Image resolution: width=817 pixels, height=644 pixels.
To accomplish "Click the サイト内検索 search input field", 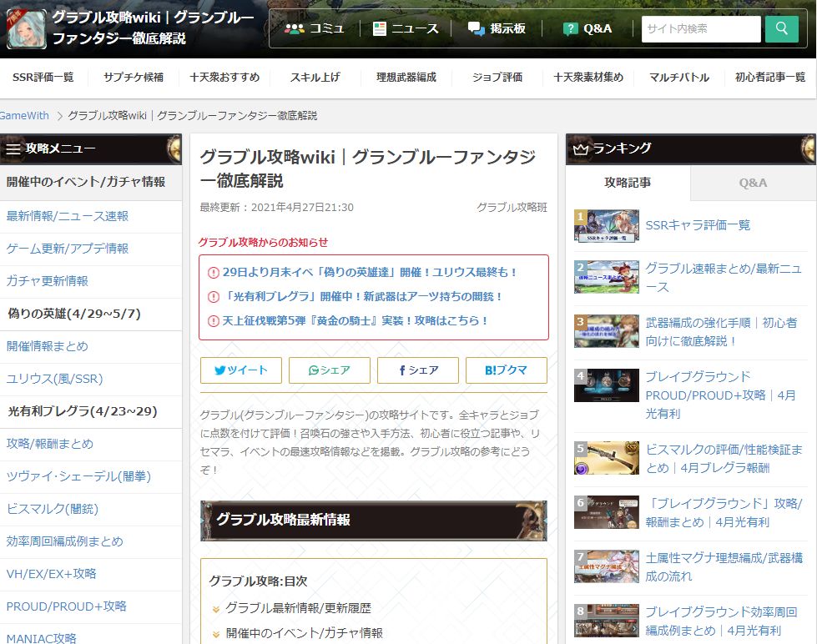I will pos(701,28).
